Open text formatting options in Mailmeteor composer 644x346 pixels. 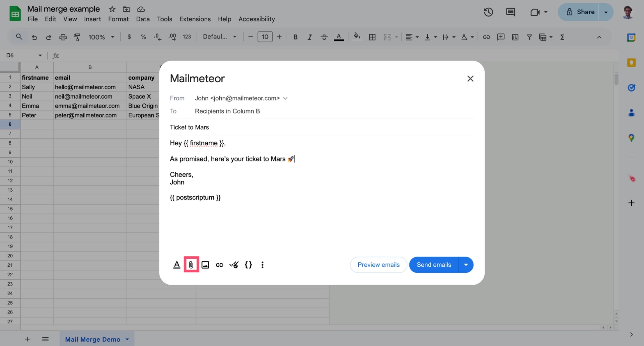[x=177, y=265]
